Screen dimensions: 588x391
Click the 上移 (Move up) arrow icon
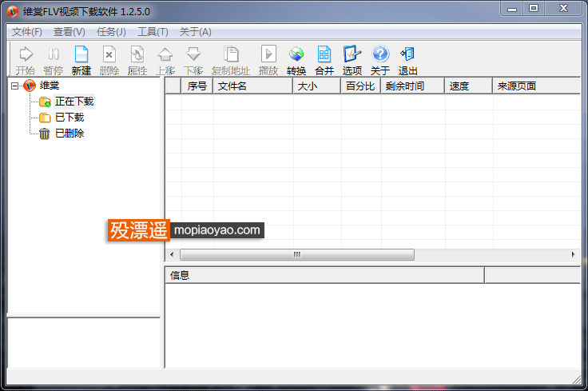(x=165, y=54)
